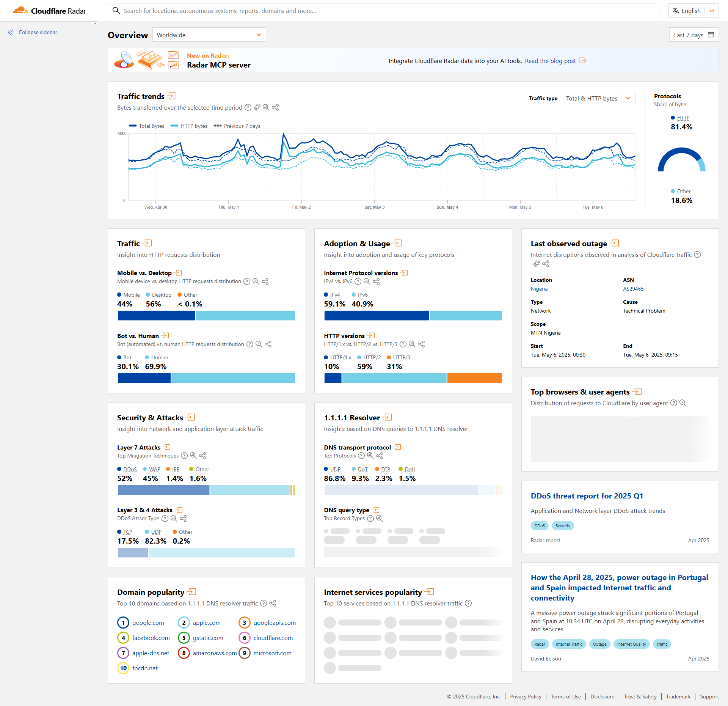This screenshot has height=706, width=728.
Task: Open AS29465 ASN link
Action: (633, 289)
